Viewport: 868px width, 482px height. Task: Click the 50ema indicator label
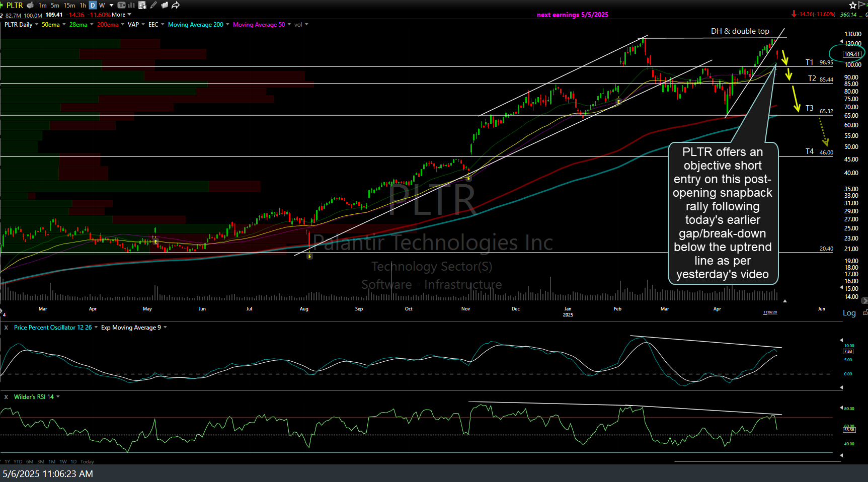tap(50, 25)
